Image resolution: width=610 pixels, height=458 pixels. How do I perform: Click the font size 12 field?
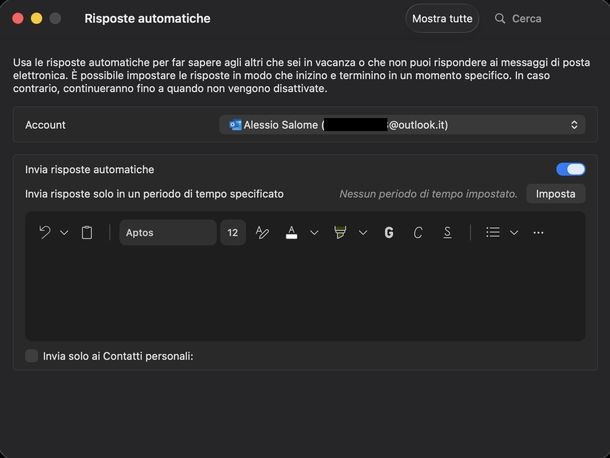point(233,233)
